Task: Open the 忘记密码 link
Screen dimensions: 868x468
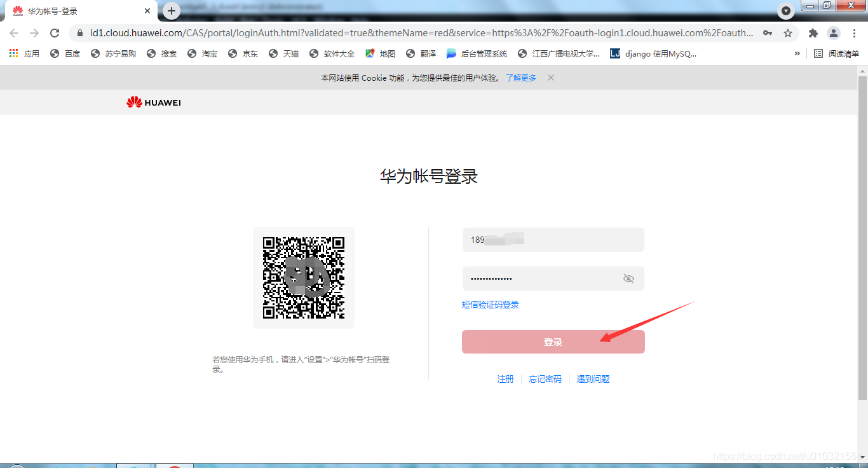Action: tap(545, 379)
